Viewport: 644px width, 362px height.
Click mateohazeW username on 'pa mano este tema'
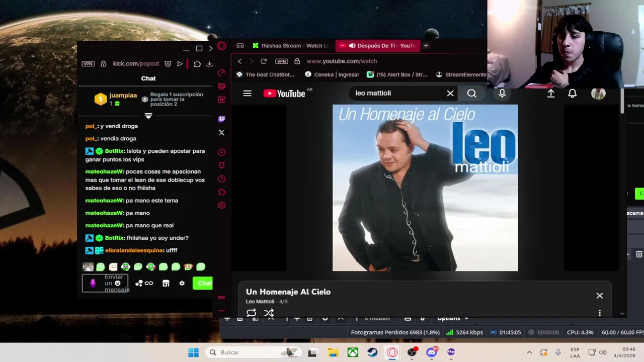(x=104, y=201)
